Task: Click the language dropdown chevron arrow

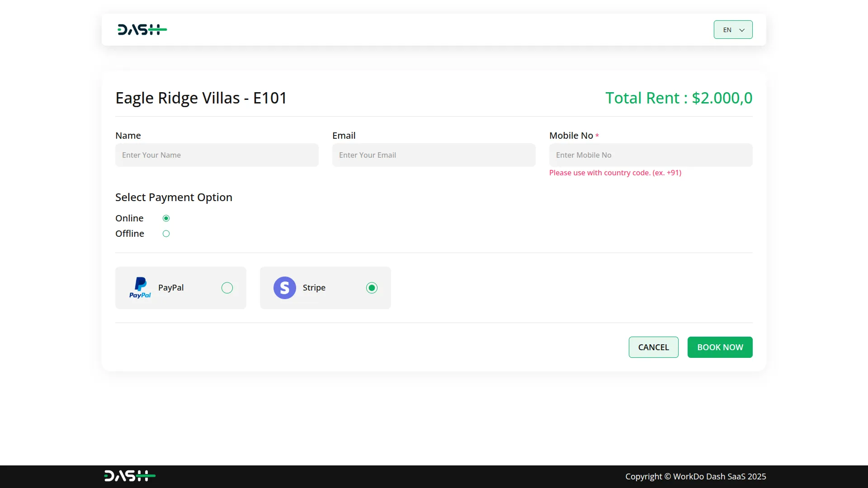Action: point(742,30)
